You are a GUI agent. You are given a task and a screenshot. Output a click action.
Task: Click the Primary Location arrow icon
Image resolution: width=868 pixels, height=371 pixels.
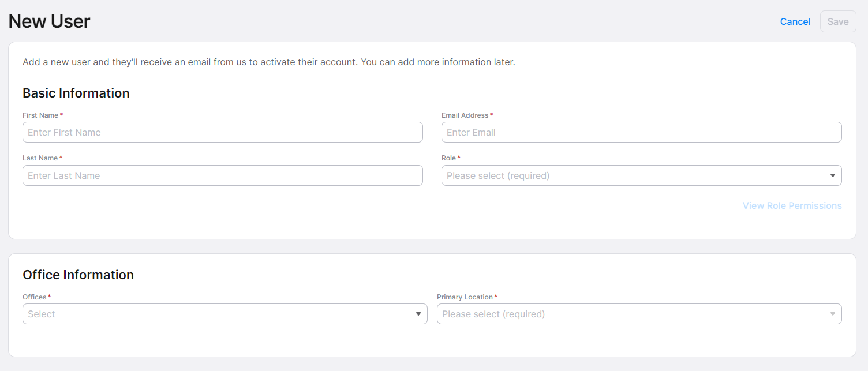tap(832, 314)
